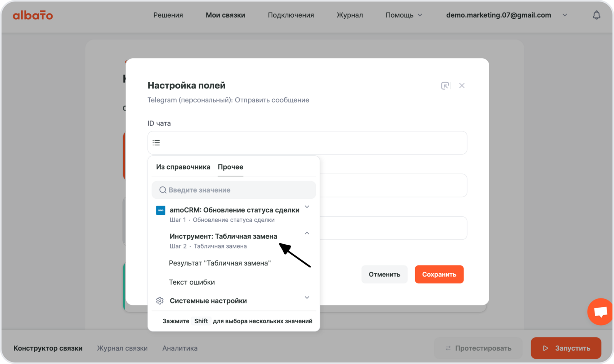Switch to Из справочника tab
The image size is (614, 364).
(183, 167)
